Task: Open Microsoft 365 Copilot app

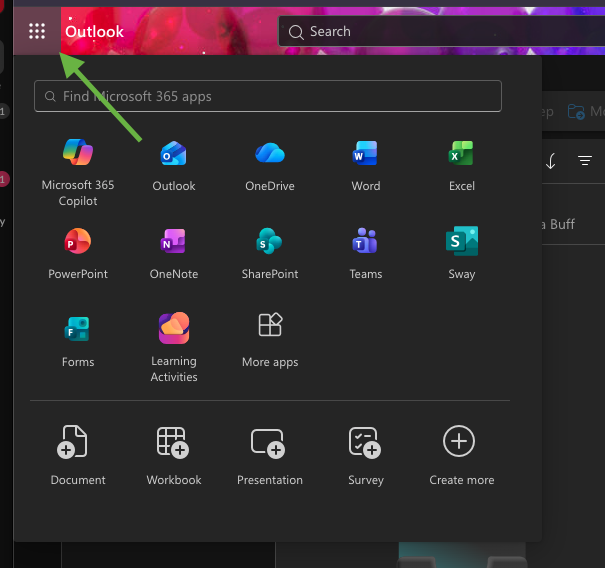Action: click(78, 172)
